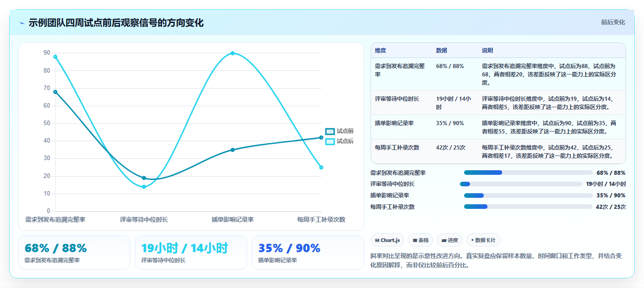Click the 数据卡片 tag
Viewport: 644px width, 288px height.
point(483,240)
